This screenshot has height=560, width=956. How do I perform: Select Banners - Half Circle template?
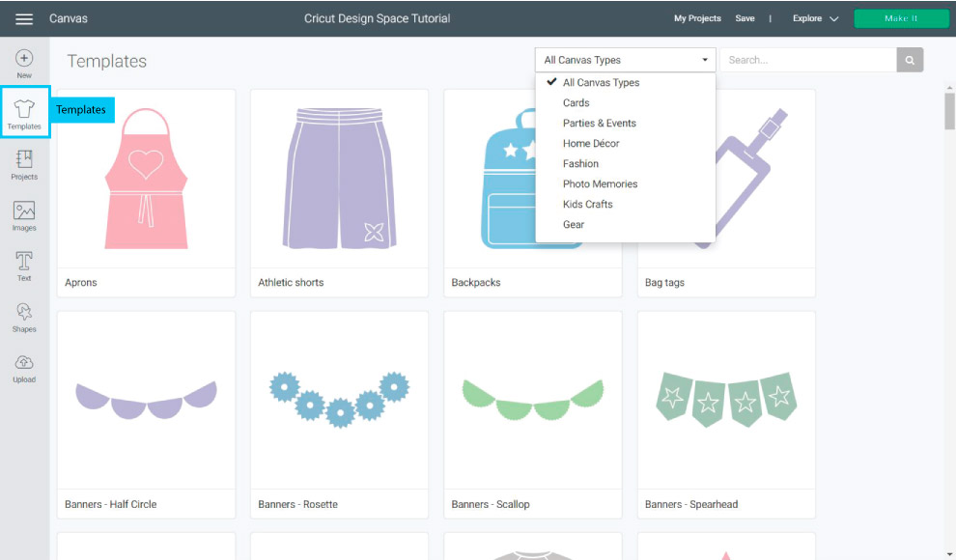coord(146,414)
